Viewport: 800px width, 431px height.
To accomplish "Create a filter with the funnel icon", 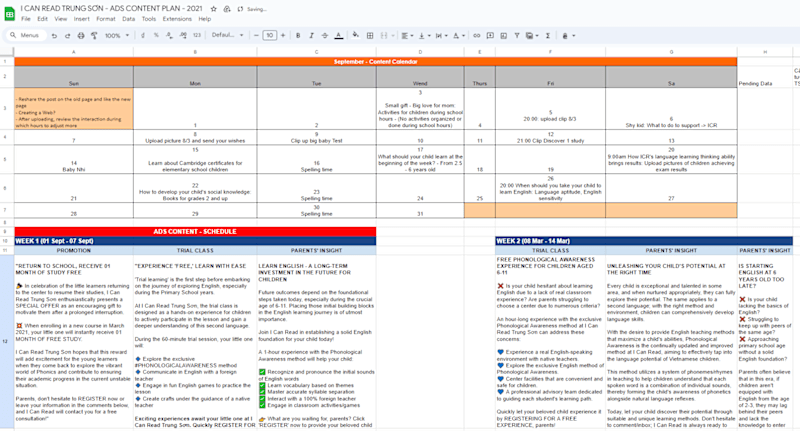I will tap(517, 36).
